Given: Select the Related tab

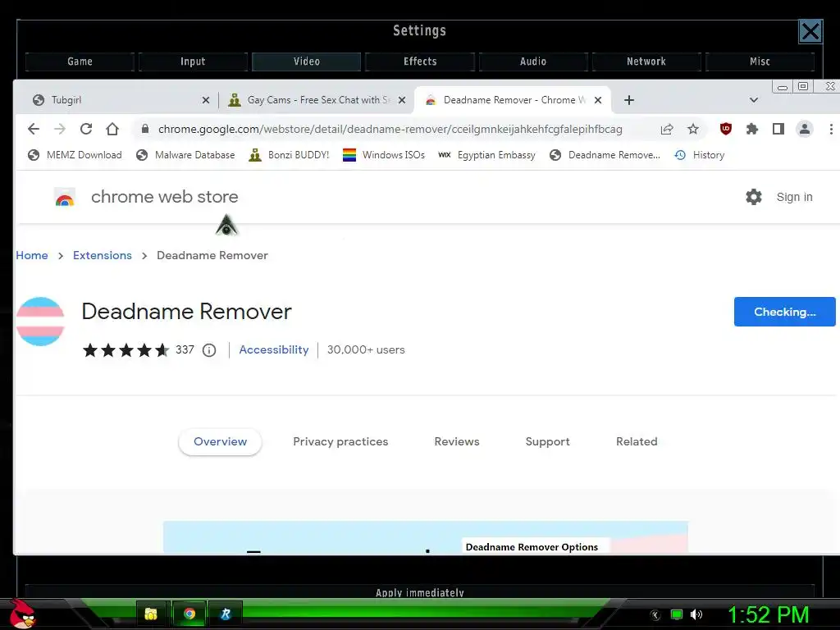Looking at the screenshot, I should (637, 442).
